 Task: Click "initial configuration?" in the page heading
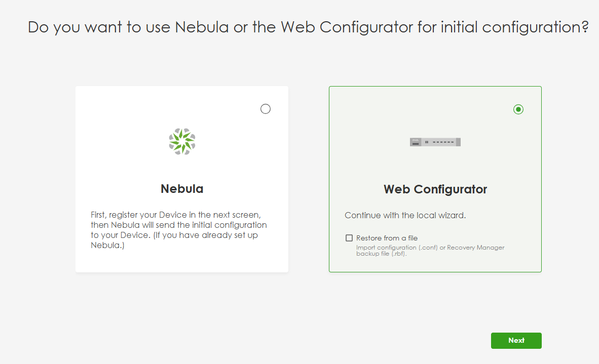coord(514,27)
